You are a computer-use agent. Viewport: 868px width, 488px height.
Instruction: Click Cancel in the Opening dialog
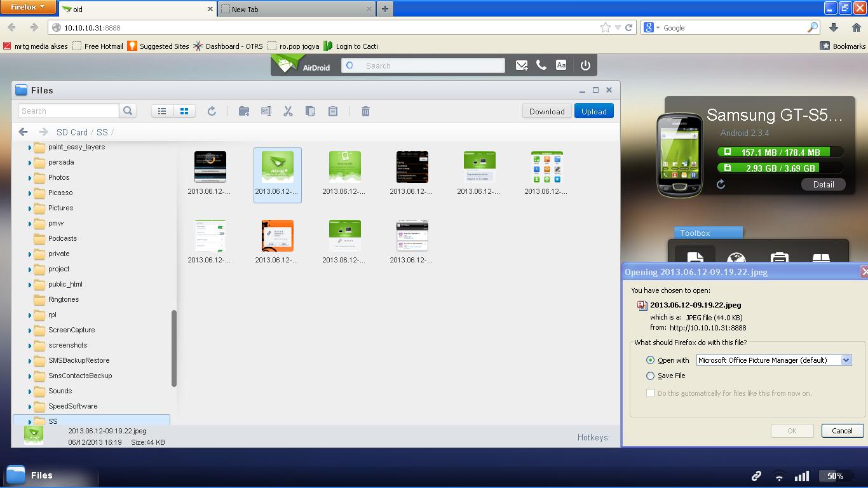pyautogui.click(x=842, y=430)
